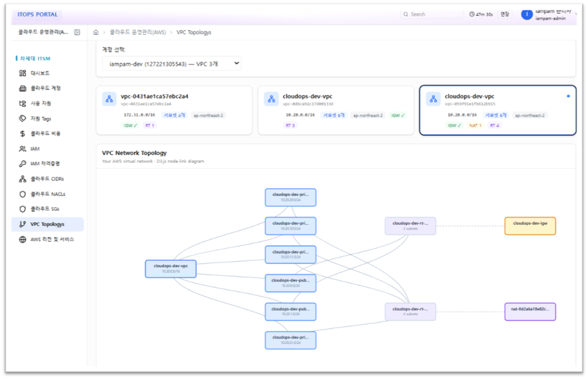Click the tag icon for 자원 Tags
Screen dimensions: 588x379
(x=23, y=119)
